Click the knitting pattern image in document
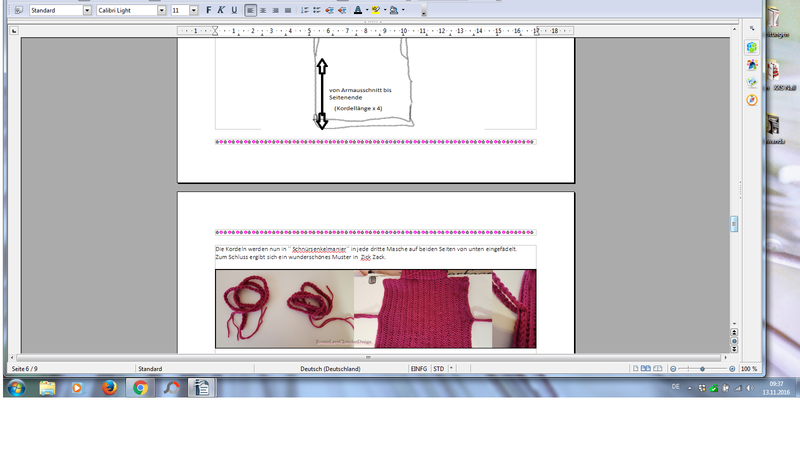The height and width of the screenshot is (450, 800). [x=375, y=308]
